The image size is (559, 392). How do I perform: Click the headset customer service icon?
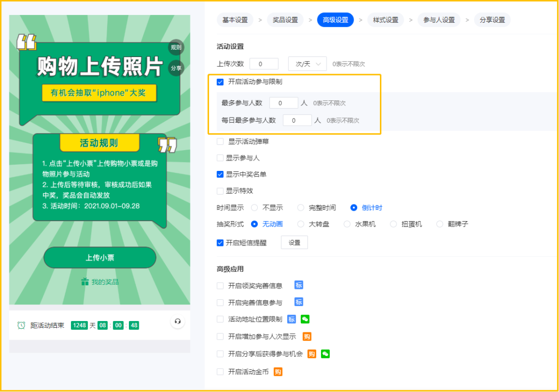[x=178, y=322]
